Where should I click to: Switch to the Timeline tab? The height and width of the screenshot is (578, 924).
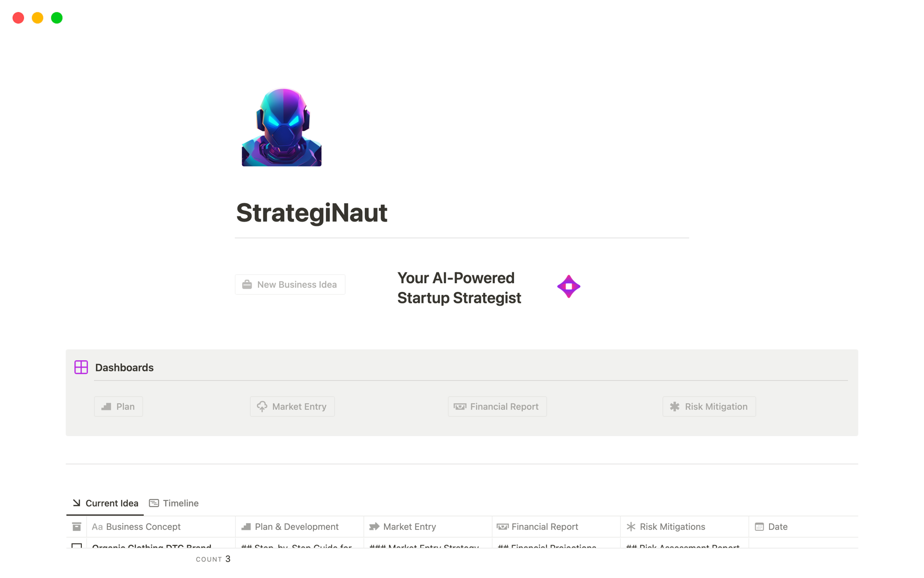pos(174,503)
